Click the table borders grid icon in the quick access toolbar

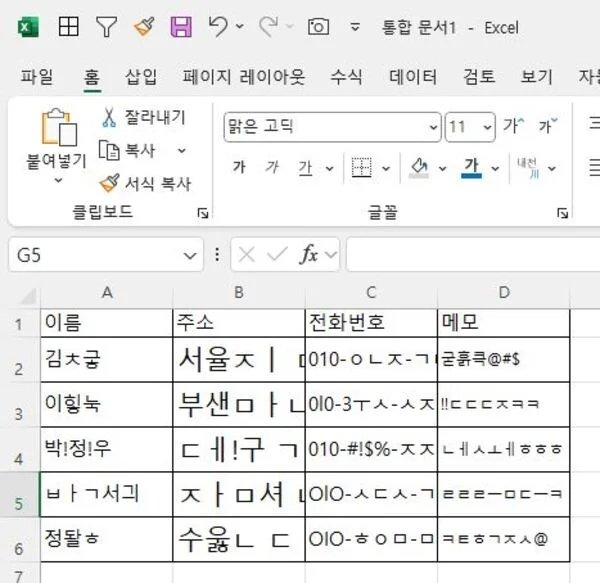(68, 27)
